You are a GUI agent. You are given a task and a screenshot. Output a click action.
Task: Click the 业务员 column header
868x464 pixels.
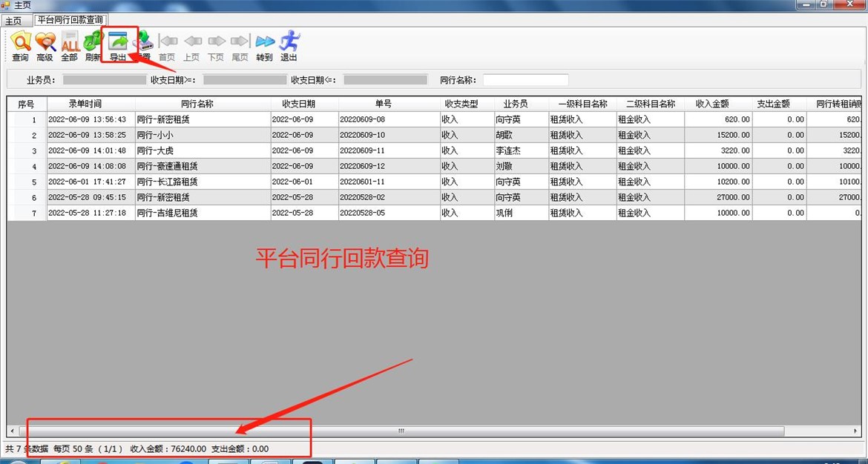coord(522,104)
